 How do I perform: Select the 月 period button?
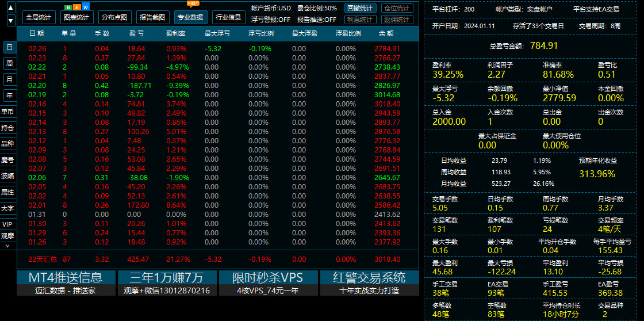click(9, 79)
